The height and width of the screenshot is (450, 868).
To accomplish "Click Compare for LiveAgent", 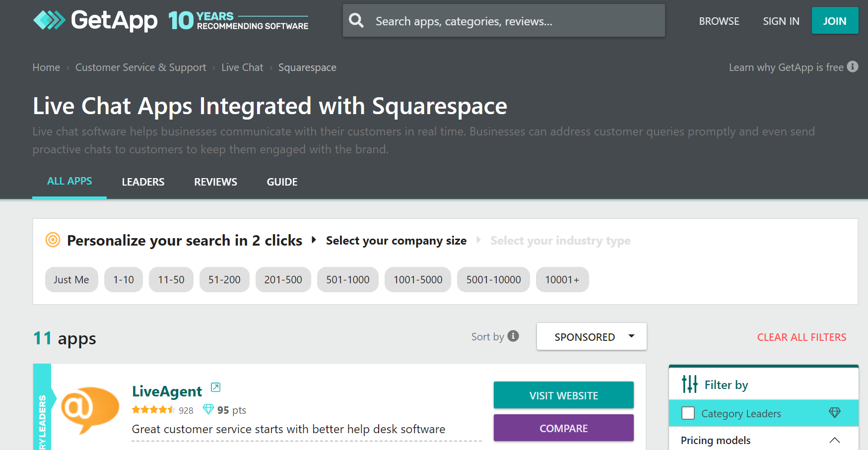I will tap(564, 428).
